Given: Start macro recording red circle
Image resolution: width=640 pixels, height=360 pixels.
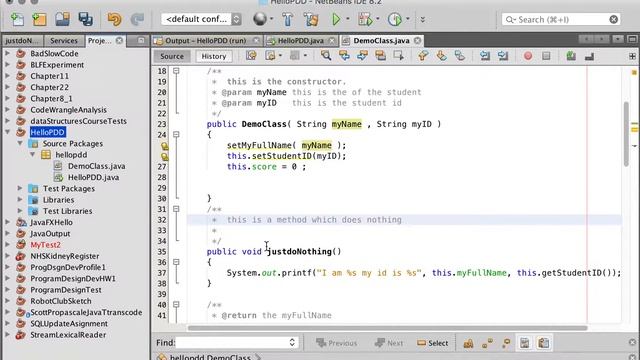Looking at the screenshot, I should pyautogui.click(x=528, y=56).
